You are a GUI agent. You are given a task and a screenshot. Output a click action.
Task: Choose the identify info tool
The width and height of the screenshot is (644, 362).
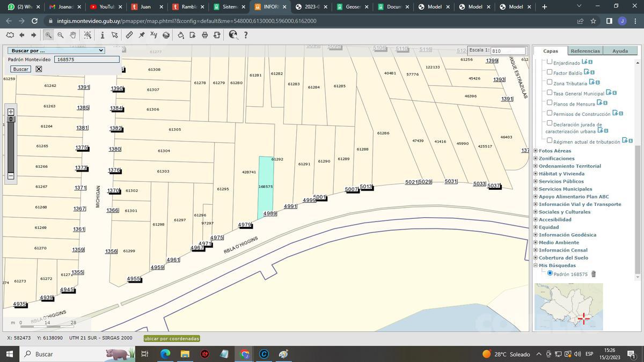pyautogui.click(x=103, y=35)
